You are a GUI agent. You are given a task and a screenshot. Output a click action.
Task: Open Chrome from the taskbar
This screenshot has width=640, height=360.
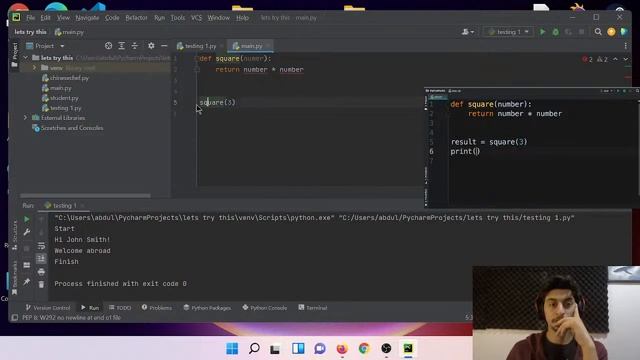[x=364, y=349]
